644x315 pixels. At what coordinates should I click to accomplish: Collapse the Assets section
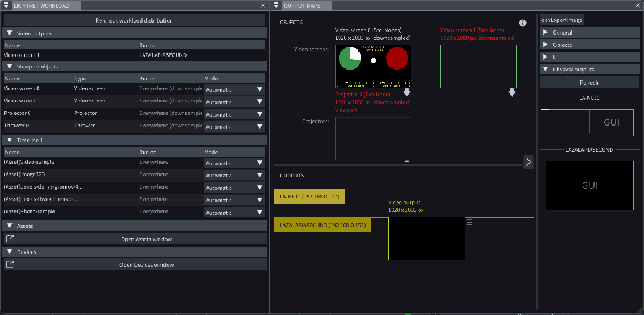click(x=10, y=226)
